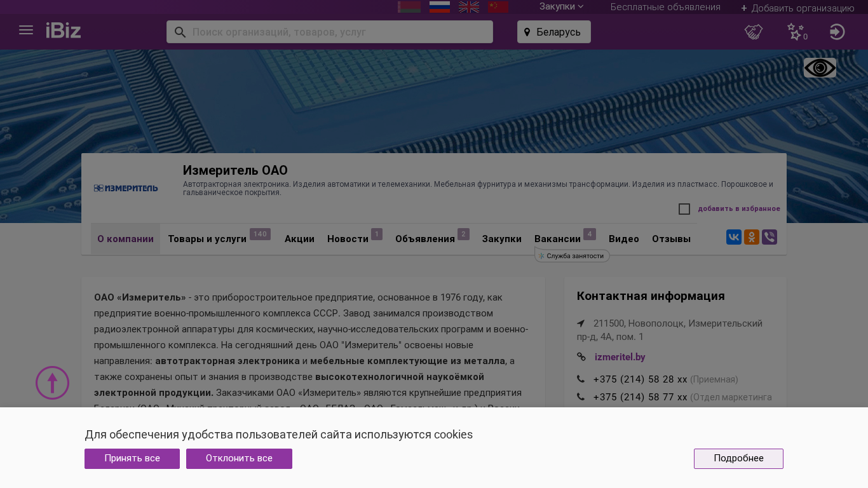Open the Беларусь region selector

click(x=554, y=32)
